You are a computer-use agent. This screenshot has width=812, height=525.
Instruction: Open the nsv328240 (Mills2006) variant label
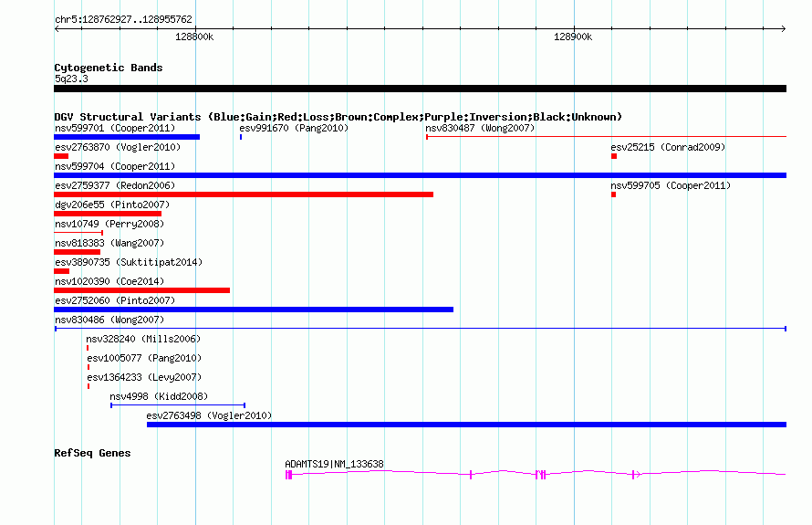[x=143, y=339]
